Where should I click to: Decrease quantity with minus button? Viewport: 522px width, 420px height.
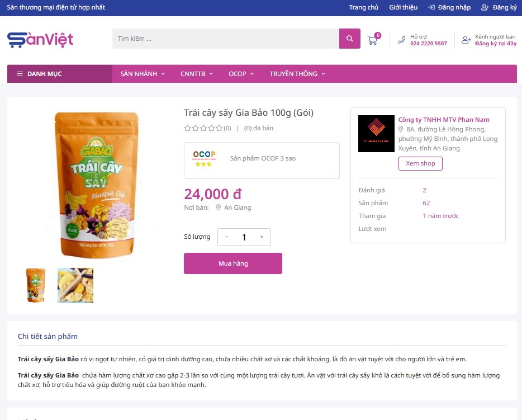click(227, 237)
